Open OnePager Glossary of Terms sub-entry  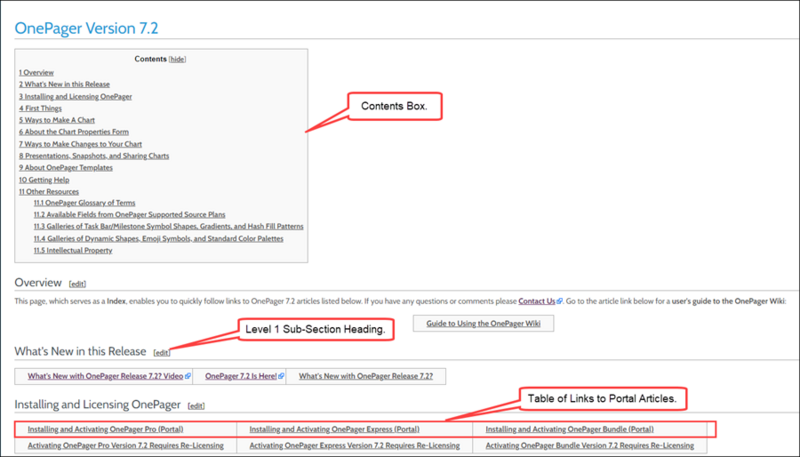(85, 202)
